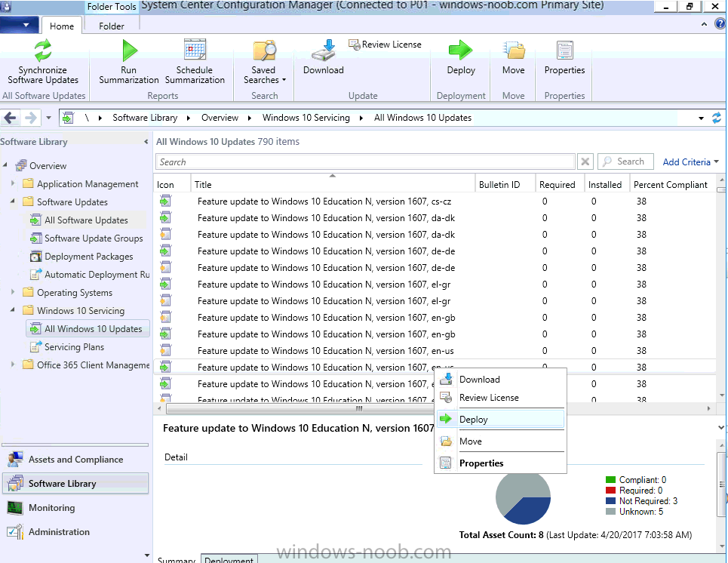Collapse the Overview tree node
The image size is (728, 563).
coord(5,165)
